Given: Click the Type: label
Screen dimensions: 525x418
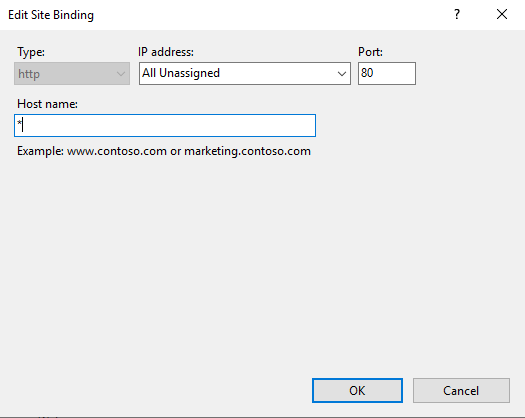Looking at the screenshot, I should pos(31,52).
